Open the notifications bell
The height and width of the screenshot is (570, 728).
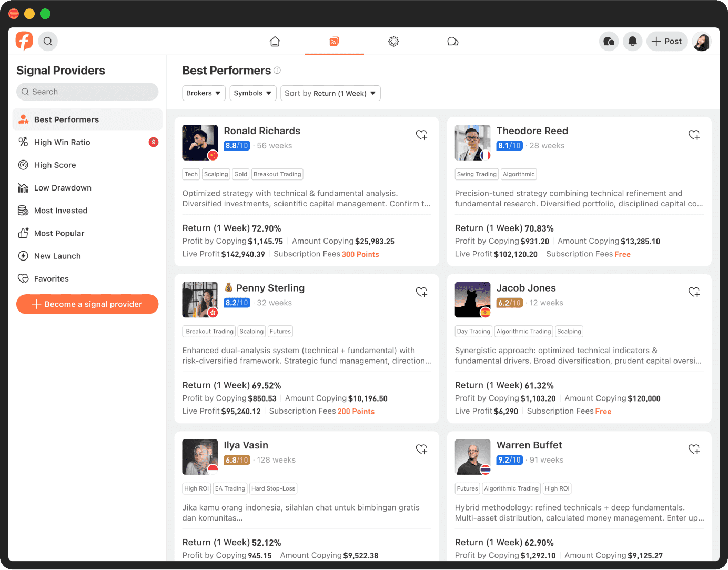coord(632,42)
